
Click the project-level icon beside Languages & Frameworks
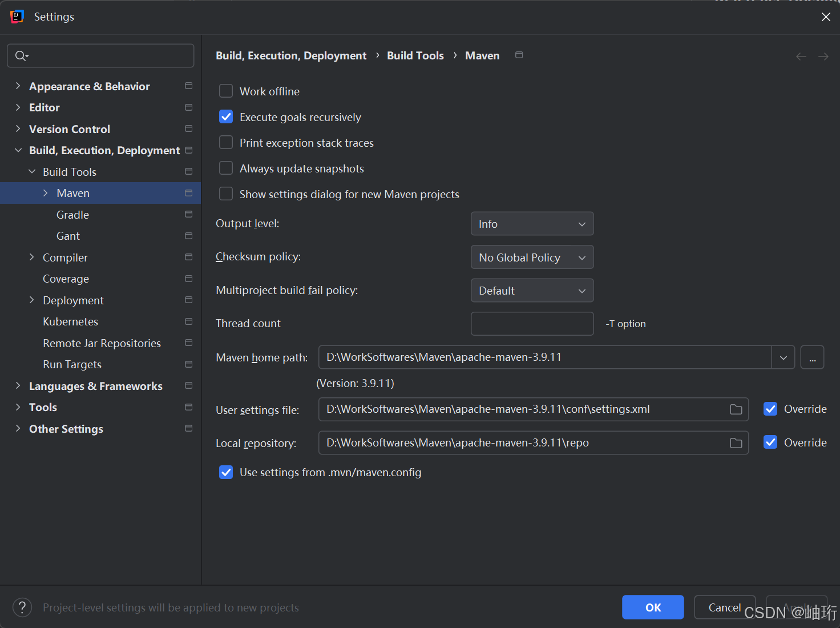[x=188, y=385]
